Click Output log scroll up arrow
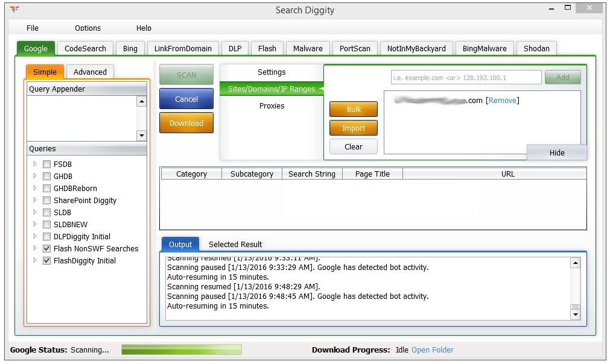 tap(575, 263)
